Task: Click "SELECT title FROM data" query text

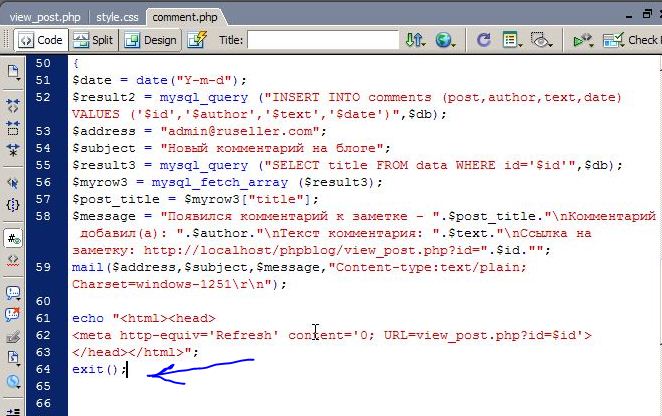Action: [360, 165]
